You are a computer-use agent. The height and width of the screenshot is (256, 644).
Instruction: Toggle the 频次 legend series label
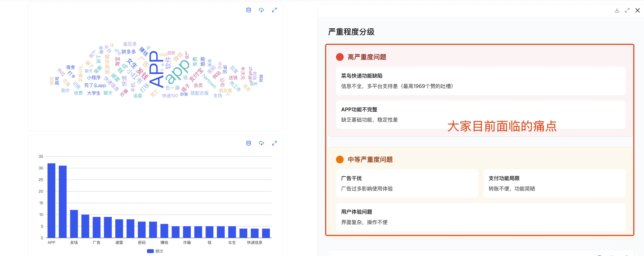pos(159,251)
